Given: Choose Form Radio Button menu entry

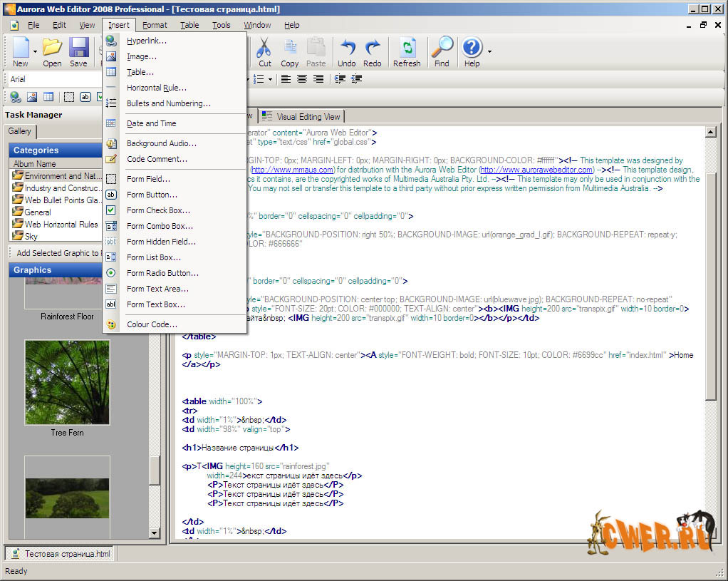Looking at the screenshot, I should point(162,273).
